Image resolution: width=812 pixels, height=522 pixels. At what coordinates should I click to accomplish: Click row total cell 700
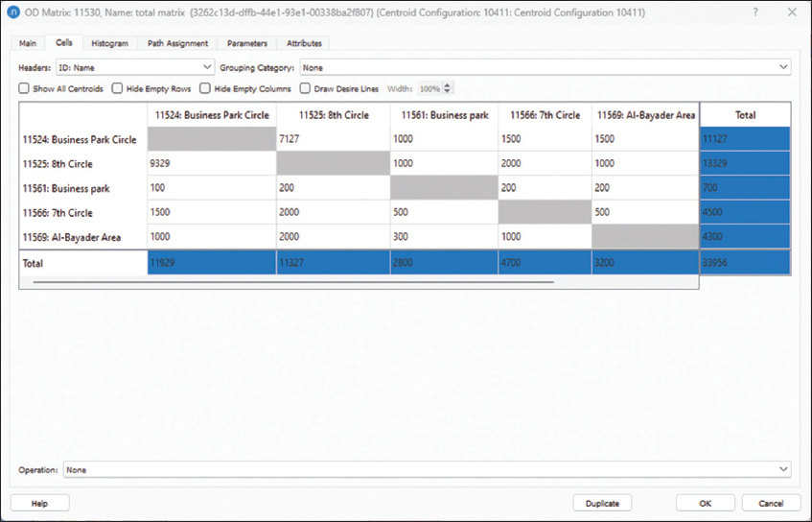745,188
